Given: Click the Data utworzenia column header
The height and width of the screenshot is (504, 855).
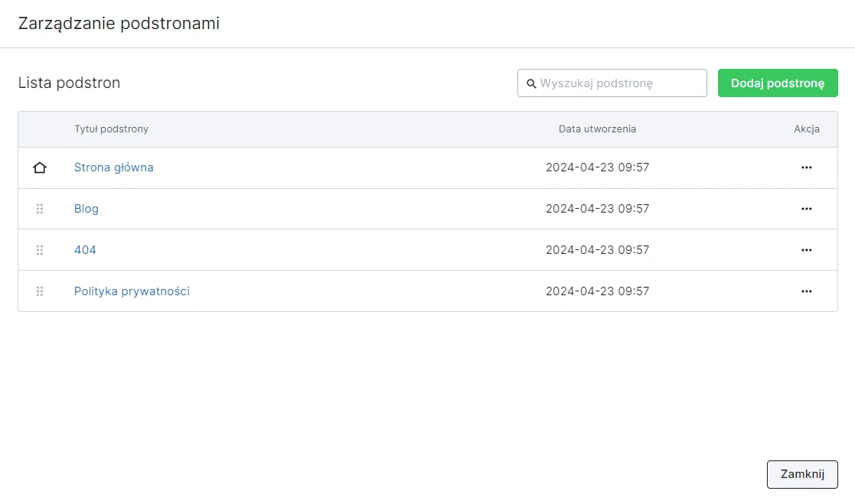Looking at the screenshot, I should click(597, 129).
